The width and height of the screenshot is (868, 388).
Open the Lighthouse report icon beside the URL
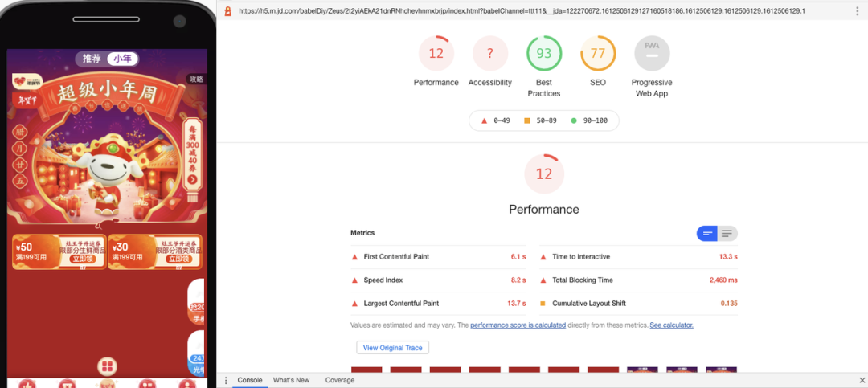(227, 11)
